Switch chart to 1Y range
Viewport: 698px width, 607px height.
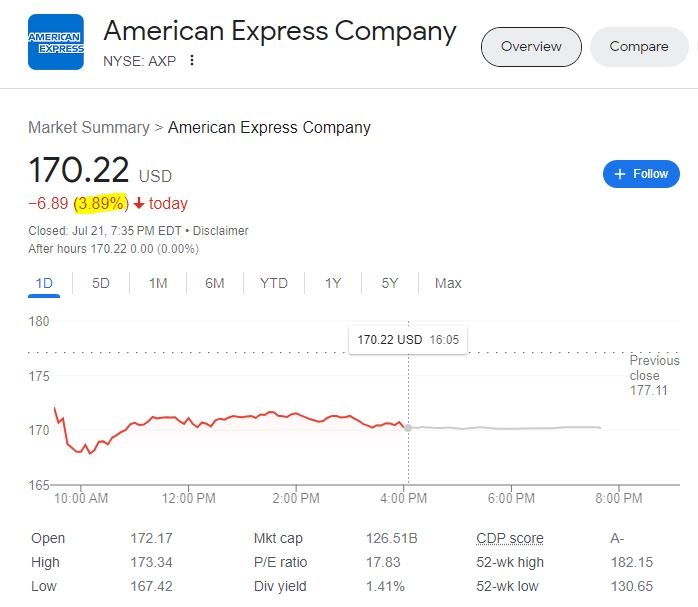pyautogui.click(x=333, y=283)
